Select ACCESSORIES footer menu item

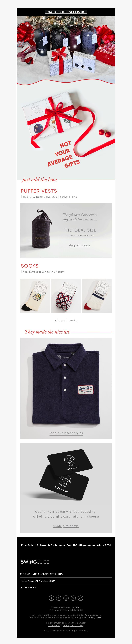click(x=28, y=587)
